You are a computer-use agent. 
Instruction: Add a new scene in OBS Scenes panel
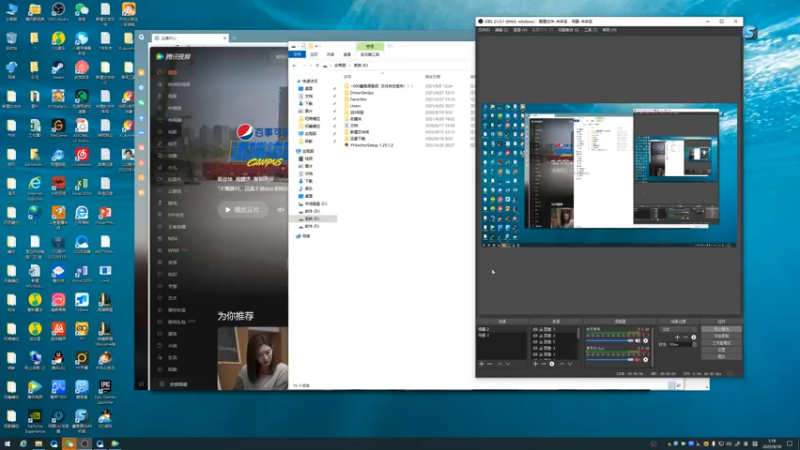tap(482, 364)
